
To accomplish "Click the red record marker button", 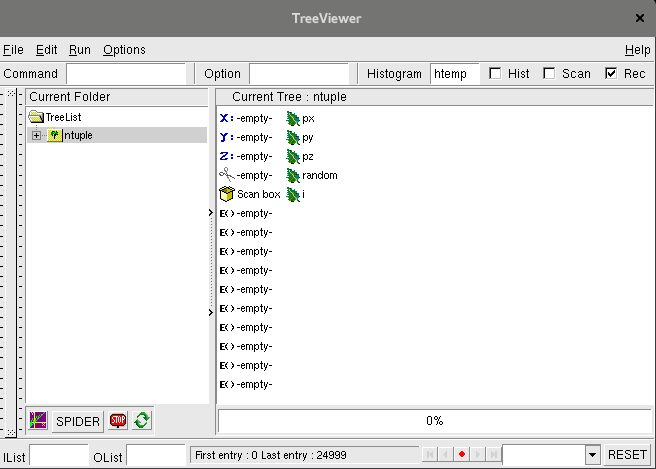I will tap(462, 454).
